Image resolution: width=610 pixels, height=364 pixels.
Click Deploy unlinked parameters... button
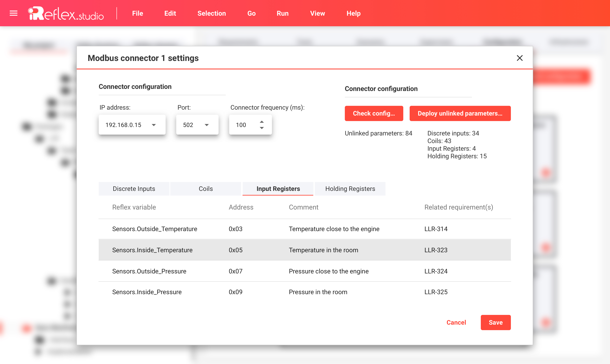(460, 113)
